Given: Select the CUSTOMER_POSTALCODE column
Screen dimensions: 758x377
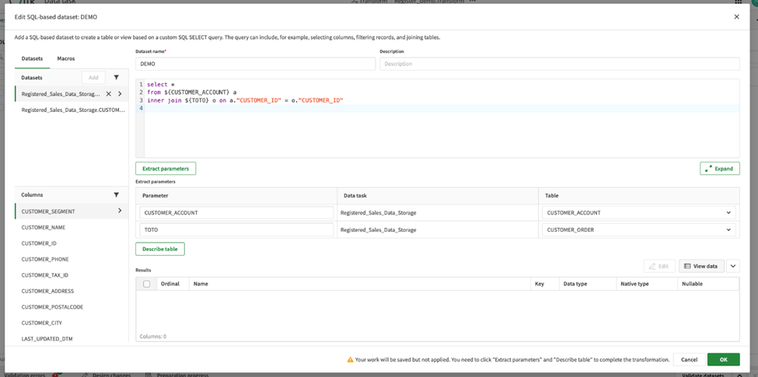Looking at the screenshot, I should coord(72,307).
